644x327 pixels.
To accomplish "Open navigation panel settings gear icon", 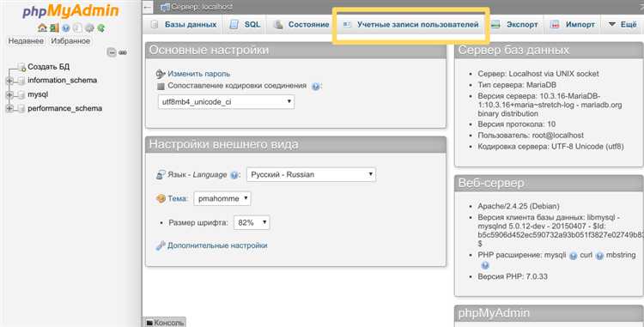I will point(89,28).
